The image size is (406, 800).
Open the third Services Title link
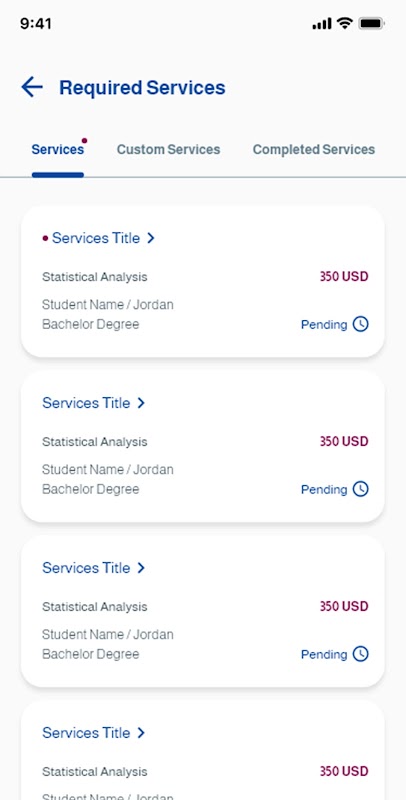click(86, 568)
